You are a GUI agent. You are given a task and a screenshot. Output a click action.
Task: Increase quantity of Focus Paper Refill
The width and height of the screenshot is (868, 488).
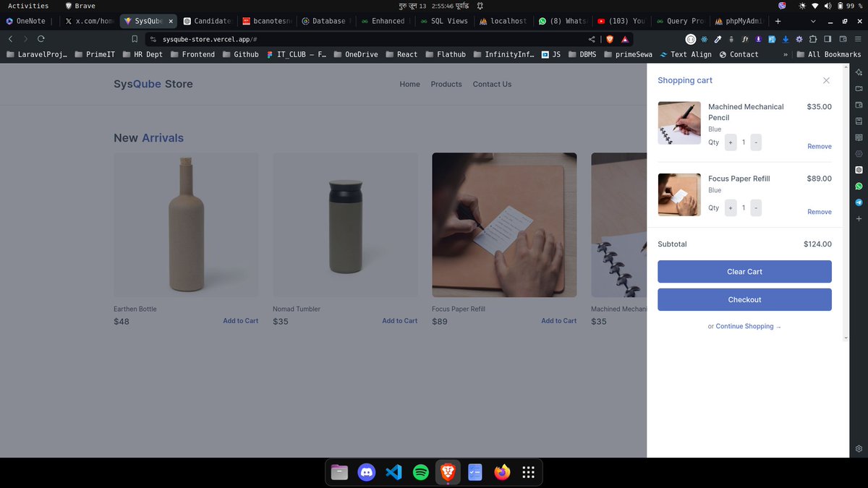(731, 208)
